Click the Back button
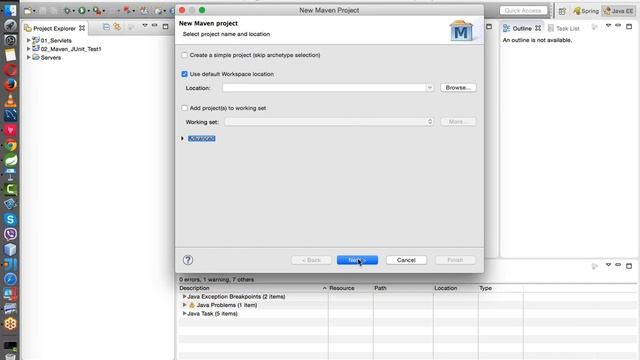This screenshot has width=640, height=360. pos(311,260)
